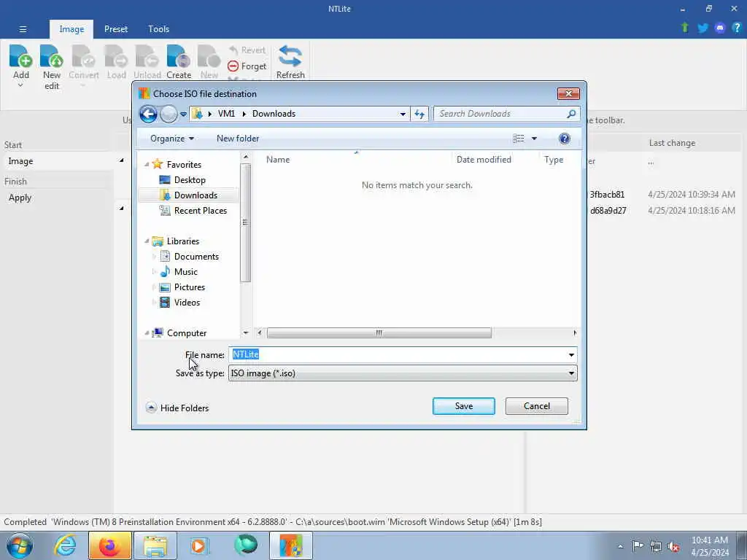Collapse the Computer tree node
The height and width of the screenshot is (560, 747).
click(147, 332)
